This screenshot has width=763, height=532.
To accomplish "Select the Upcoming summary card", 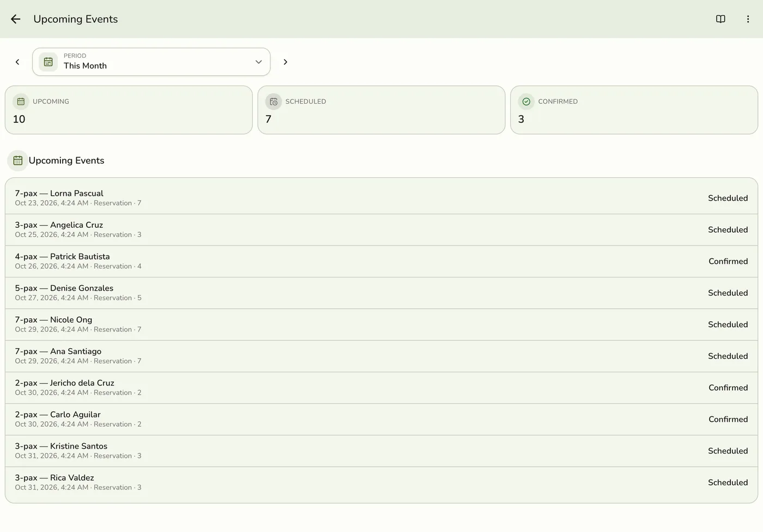I will 129,110.
